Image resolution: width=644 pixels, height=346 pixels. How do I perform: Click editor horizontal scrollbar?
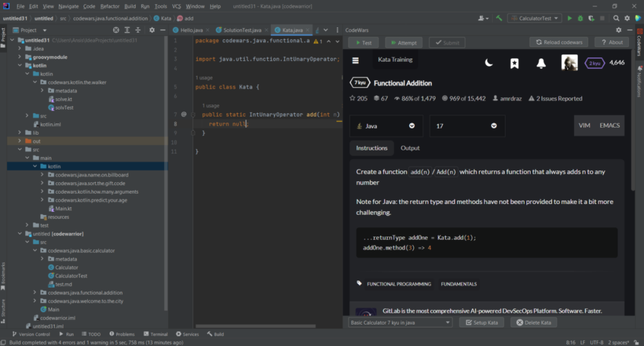255,326
